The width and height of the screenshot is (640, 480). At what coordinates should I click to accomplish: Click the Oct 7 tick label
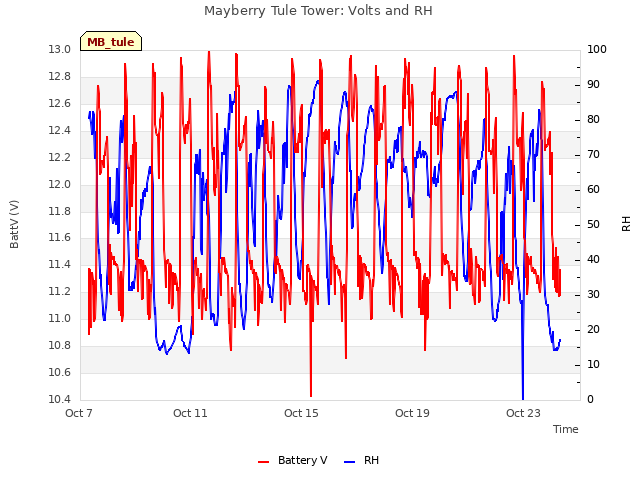(x=79, y=413)
